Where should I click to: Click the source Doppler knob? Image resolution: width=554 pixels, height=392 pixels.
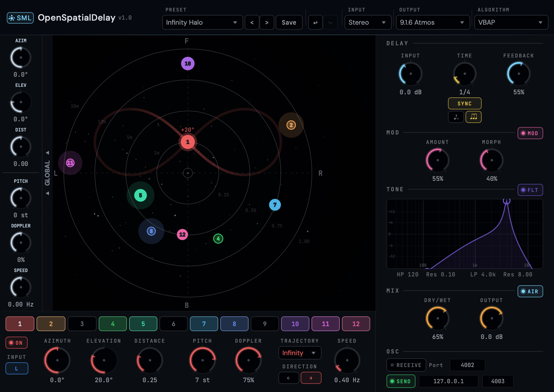[249, 360]
